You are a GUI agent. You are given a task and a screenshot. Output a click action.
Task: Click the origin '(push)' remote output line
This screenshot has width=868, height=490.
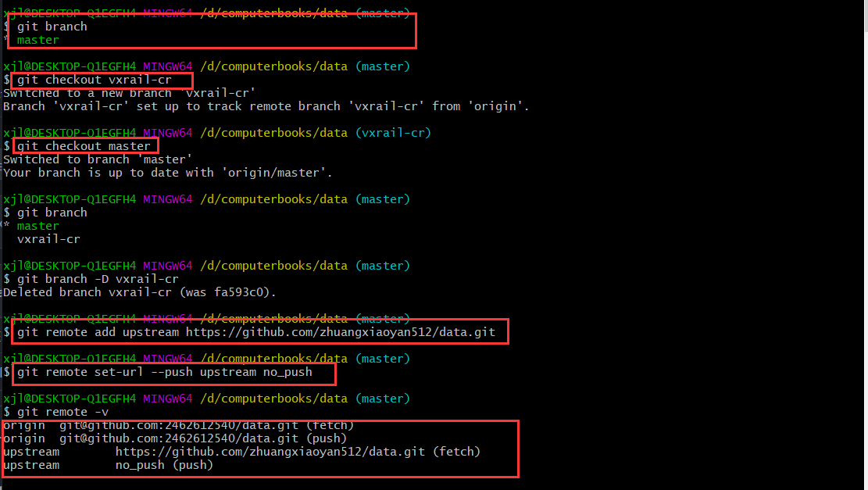pos(175,438)
